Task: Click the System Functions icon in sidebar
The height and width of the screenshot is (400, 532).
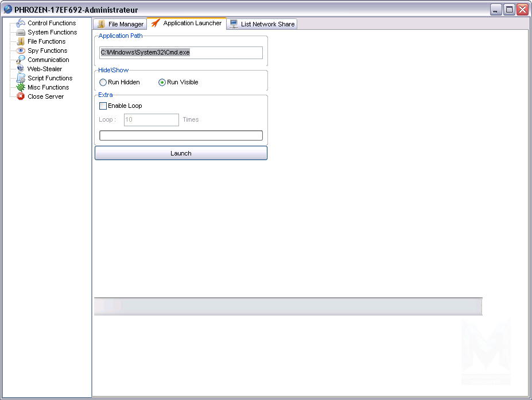Action: point(21,32)
